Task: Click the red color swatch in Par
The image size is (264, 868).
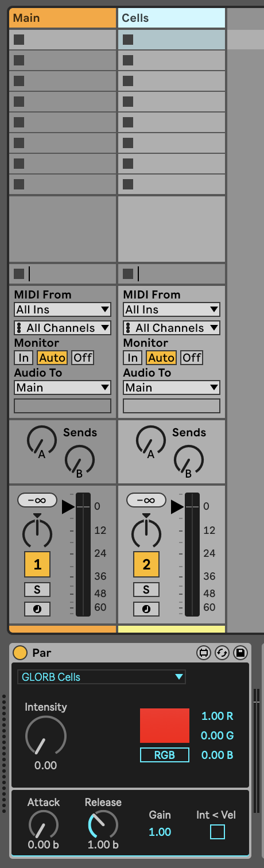Action: (x=165, y=726)
